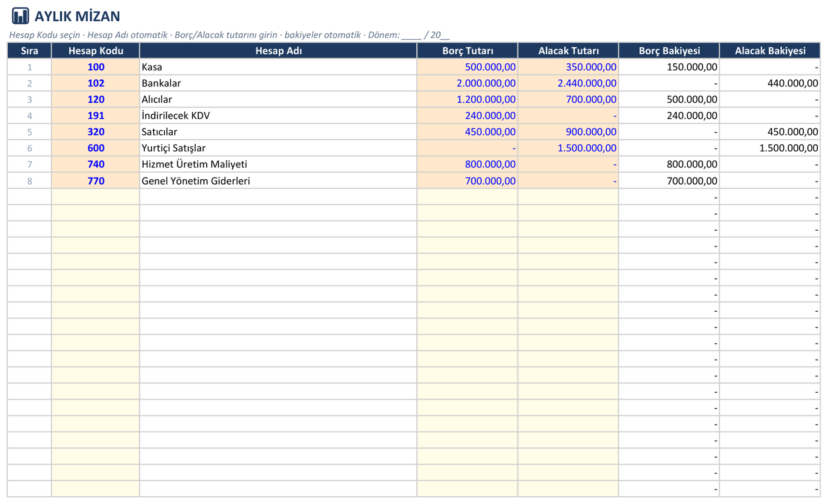Open account code cell 120
The image size is (828, 504).
click(96, 99)
